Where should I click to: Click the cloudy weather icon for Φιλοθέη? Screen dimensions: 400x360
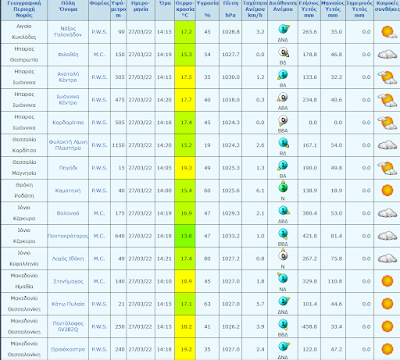[x=387, y=54]
